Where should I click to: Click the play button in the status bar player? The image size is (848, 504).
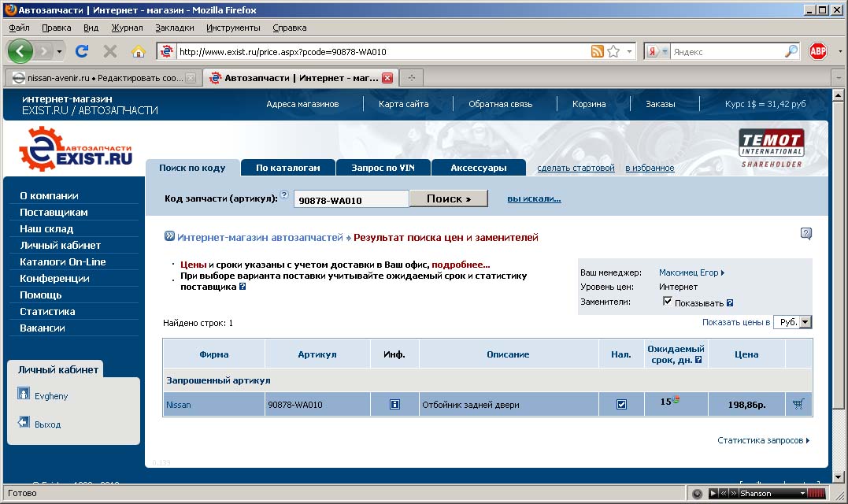click(x=713, y=493)
